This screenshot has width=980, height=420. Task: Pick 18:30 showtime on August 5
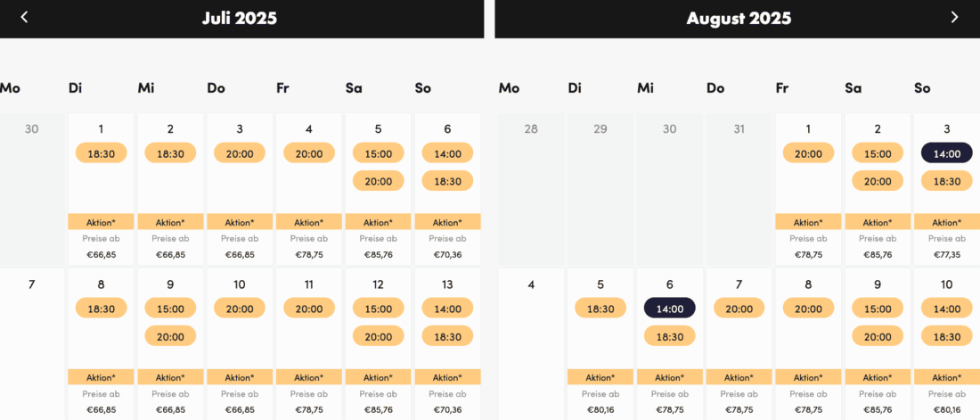[x=600, y=309]
